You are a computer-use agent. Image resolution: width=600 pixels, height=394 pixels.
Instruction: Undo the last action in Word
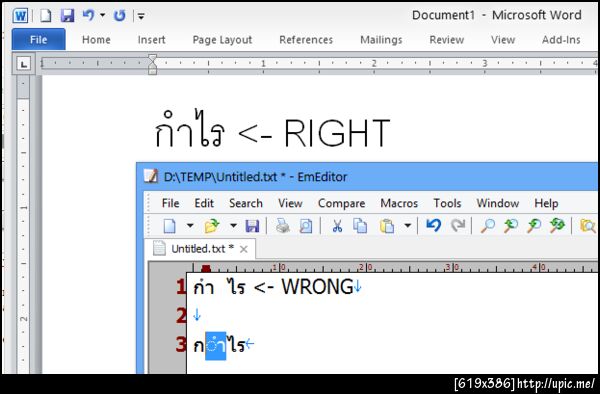click(88, 16)
